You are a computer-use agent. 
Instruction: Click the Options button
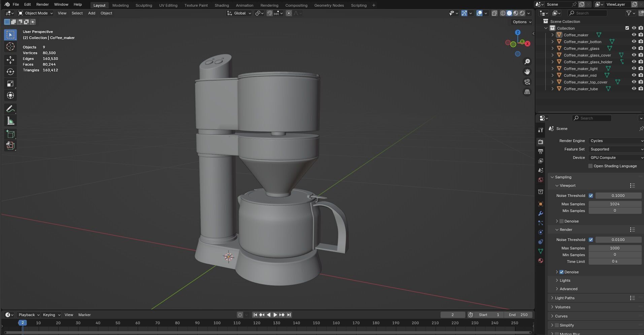point(522,22)
